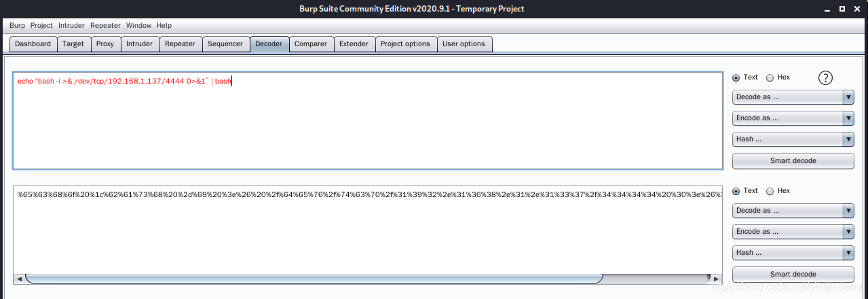Open 'Decode as ...' dropdown for output panel
The width and height of the screenshot is (868, 299).
tap(793, 211)
